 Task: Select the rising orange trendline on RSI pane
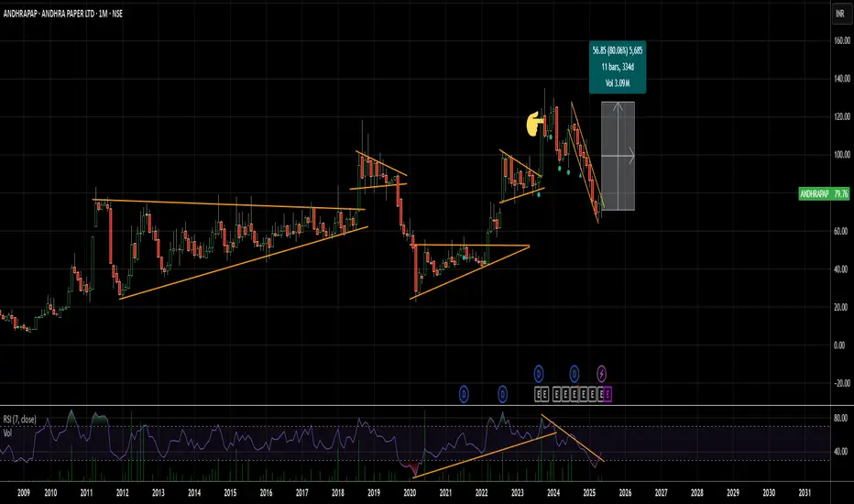click(484, 455)
